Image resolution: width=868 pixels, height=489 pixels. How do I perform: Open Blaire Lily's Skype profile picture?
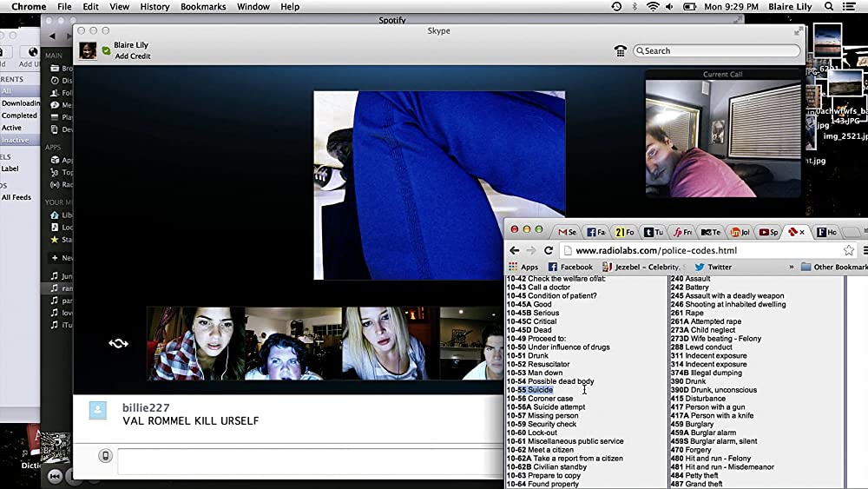89,50
